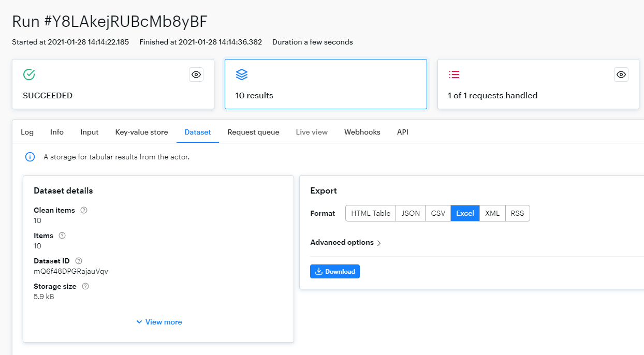Select the Dataset tab
Screen dimensions: 644x355
(x=198, y=132)
